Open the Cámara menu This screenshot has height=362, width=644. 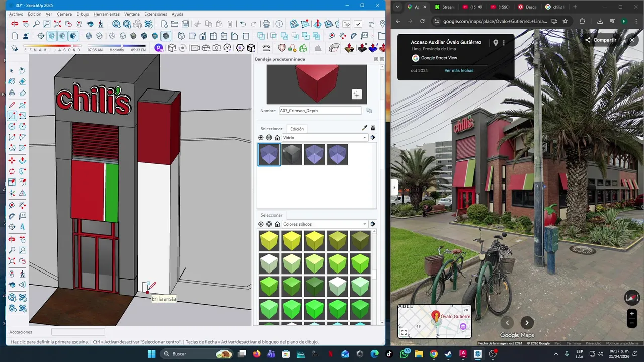pos(64,14)
